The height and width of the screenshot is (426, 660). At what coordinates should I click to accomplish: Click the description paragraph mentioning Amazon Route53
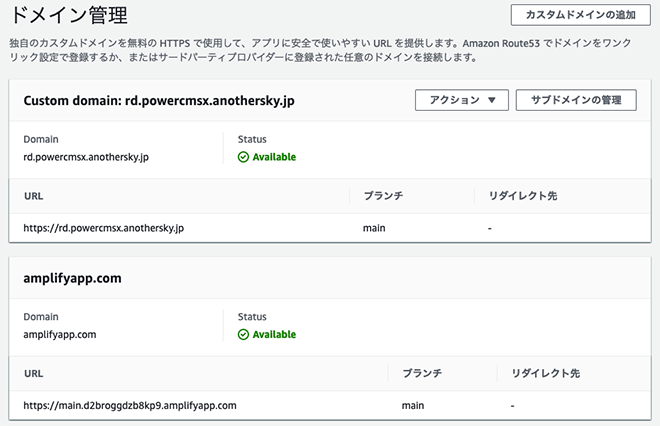coord(320,50)
